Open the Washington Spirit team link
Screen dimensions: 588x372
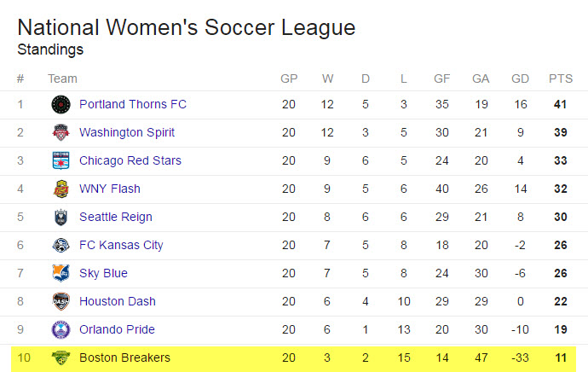(127, 132)
